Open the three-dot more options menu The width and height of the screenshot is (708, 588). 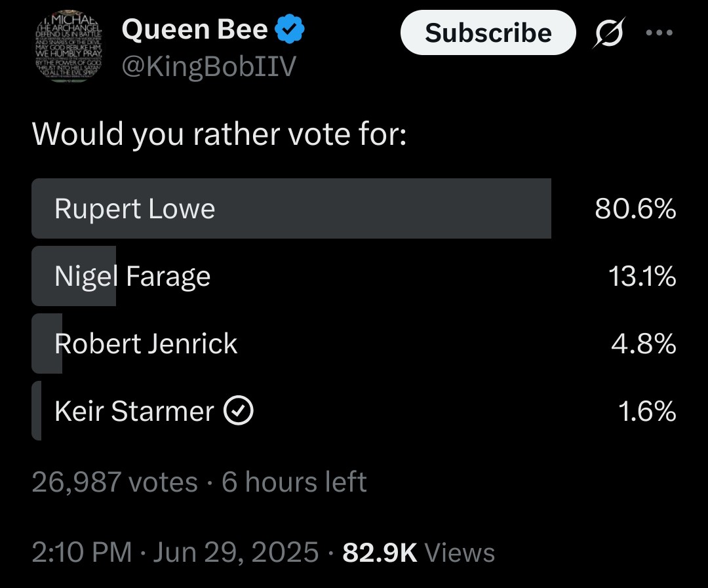coord(659,33)
